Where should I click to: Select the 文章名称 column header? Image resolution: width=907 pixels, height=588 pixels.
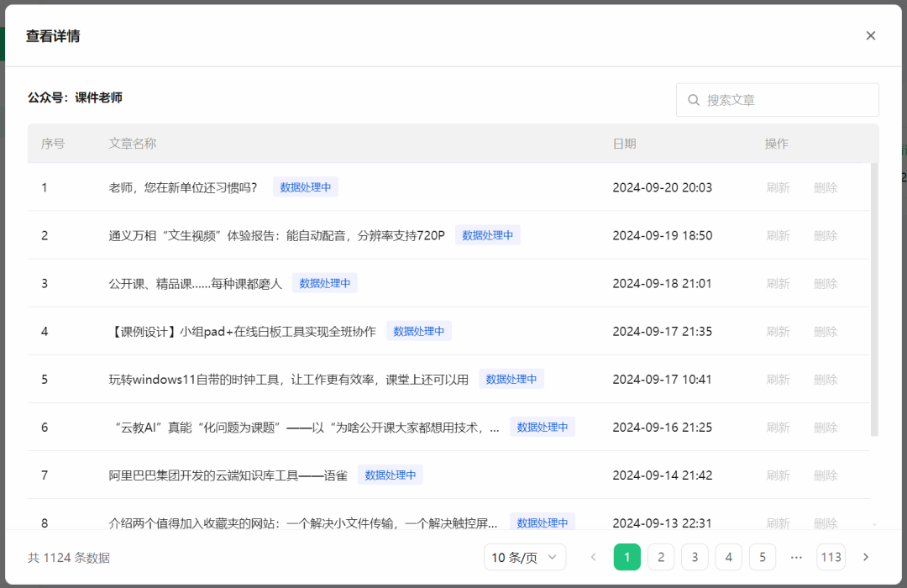tap(132, 144)
